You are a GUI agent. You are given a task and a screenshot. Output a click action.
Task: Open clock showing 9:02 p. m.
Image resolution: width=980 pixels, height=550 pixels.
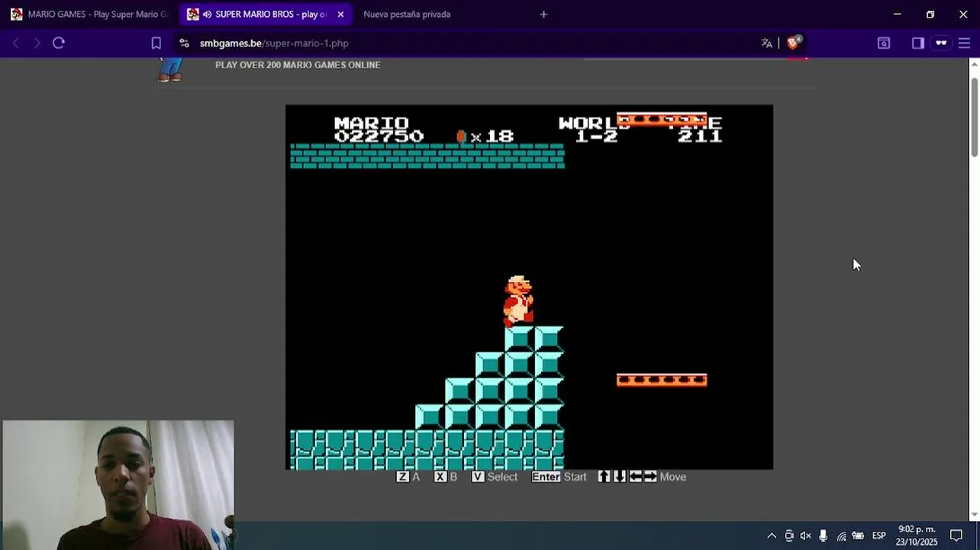tap(917, 535)
